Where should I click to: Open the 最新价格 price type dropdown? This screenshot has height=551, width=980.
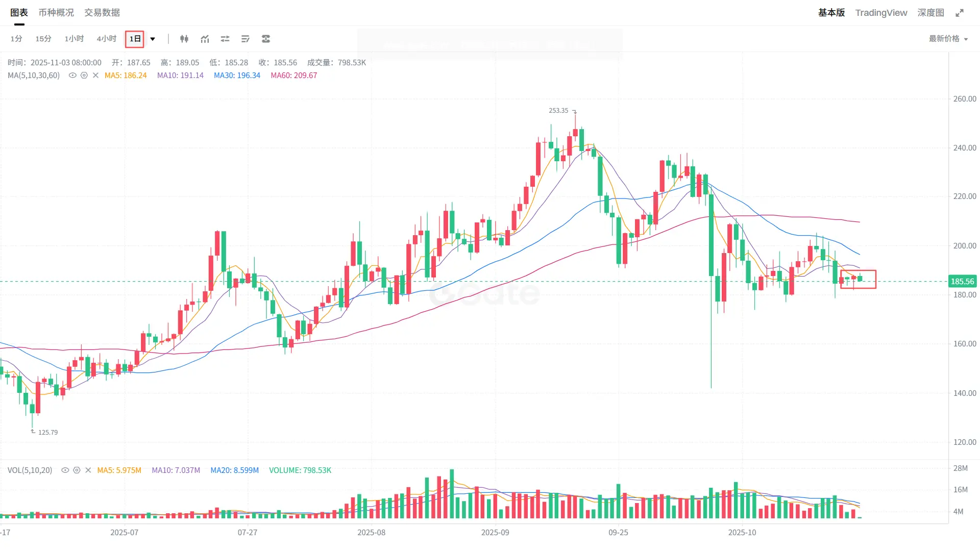(948, 39)
